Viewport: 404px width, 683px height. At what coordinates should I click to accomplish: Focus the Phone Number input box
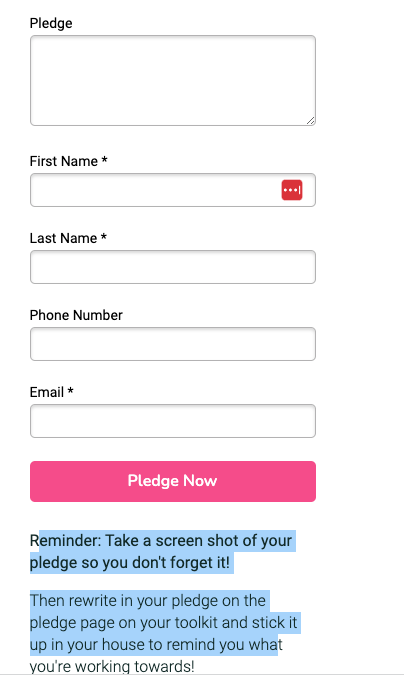173,344
